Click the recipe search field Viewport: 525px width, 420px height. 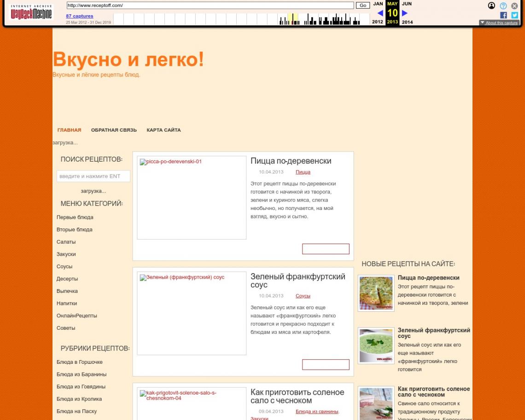(93, 176)
